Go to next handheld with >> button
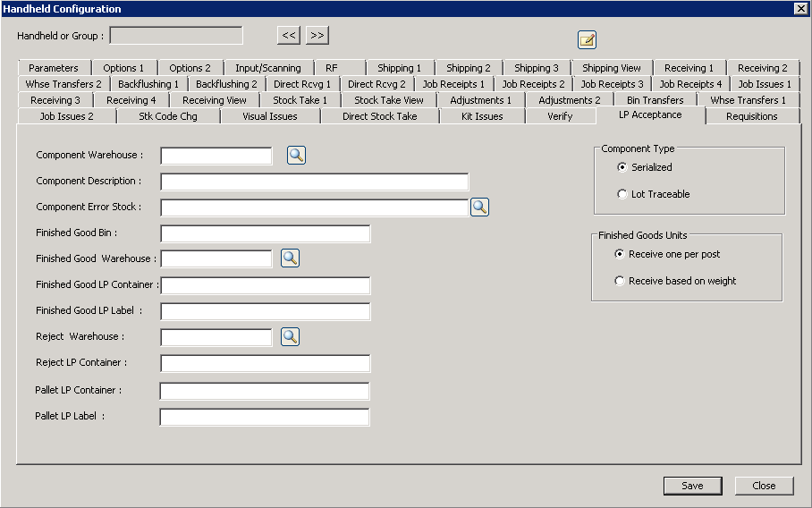Image resolution: width=812 pixels, height=508 pixels. [317, 36]
